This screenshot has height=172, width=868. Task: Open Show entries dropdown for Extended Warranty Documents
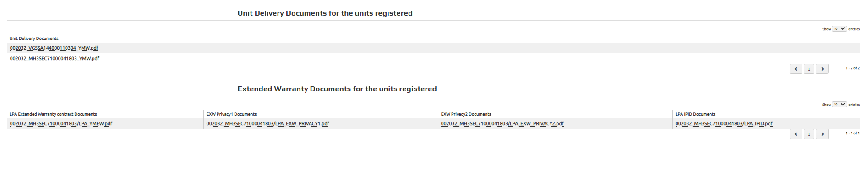(839, 104)
